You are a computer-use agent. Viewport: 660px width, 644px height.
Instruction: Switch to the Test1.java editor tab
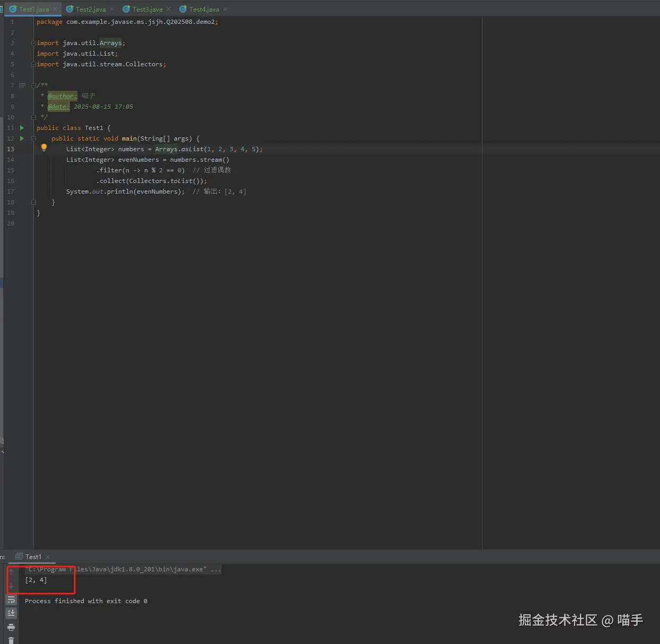(x=34, y=9)
